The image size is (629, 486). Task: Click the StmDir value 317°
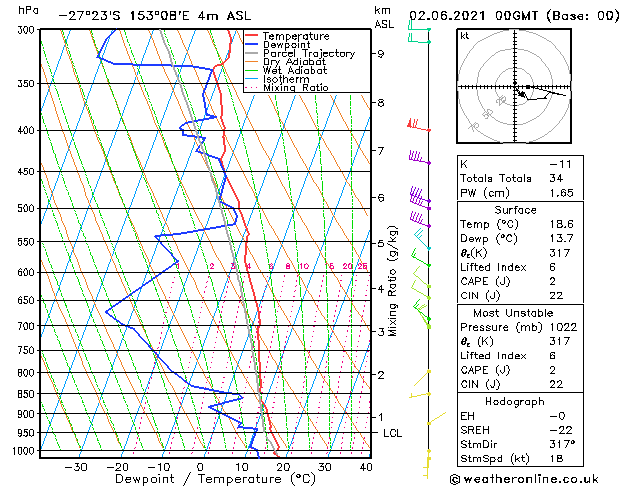pos(562,445)
